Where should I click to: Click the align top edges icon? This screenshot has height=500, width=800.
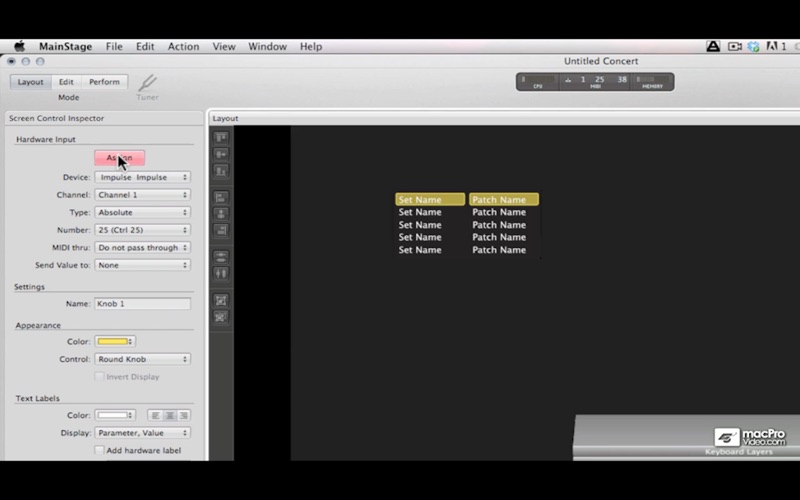[x=221, y=138]
